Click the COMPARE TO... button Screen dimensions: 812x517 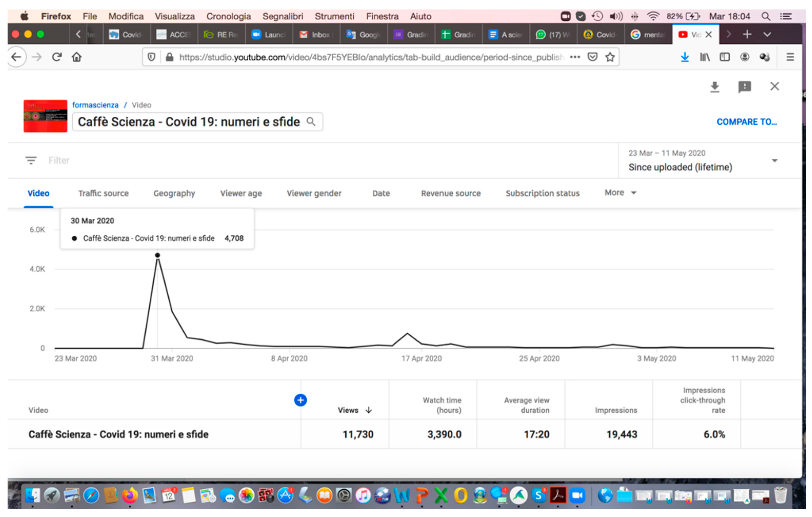tap(747, 122)
